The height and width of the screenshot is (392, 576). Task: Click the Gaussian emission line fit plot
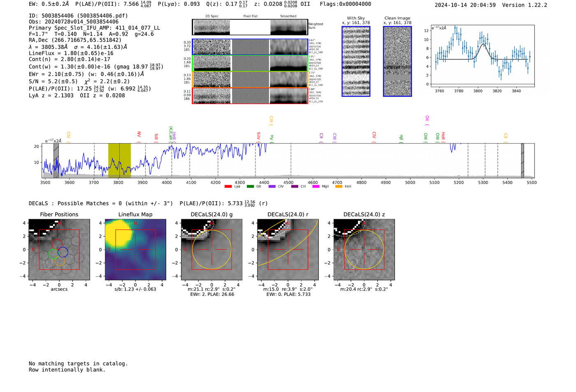[x=482, y=56]
